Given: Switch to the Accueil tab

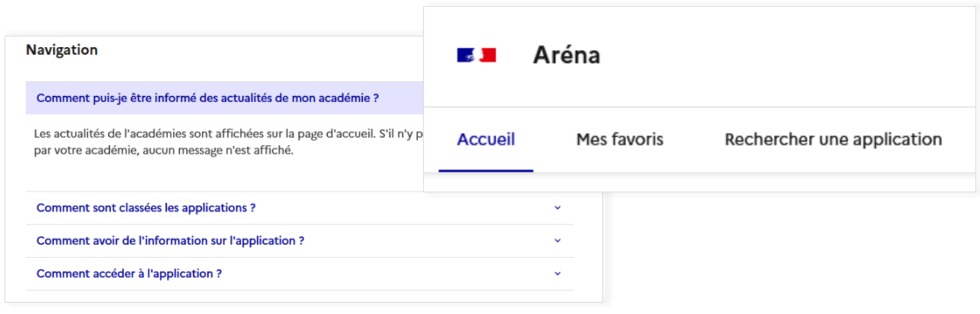Looking at the screenshot, I should tap(486, 140).
